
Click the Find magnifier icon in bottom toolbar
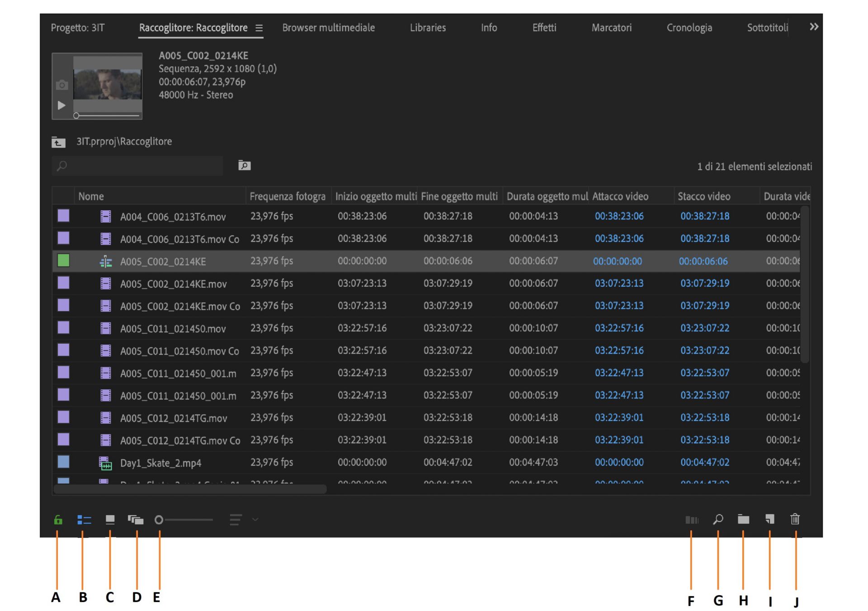[718, 519]
